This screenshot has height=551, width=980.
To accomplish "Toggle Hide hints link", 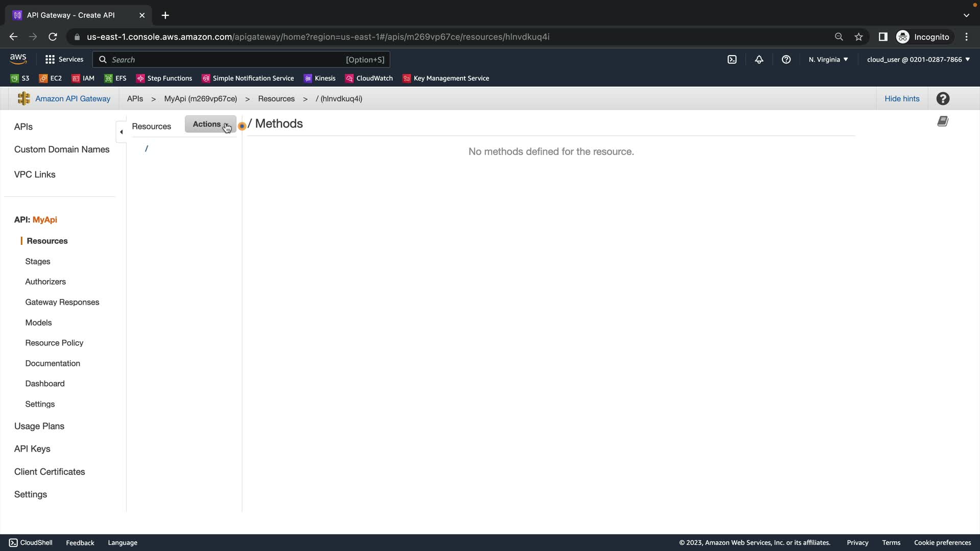I will (x=901, y=99).
